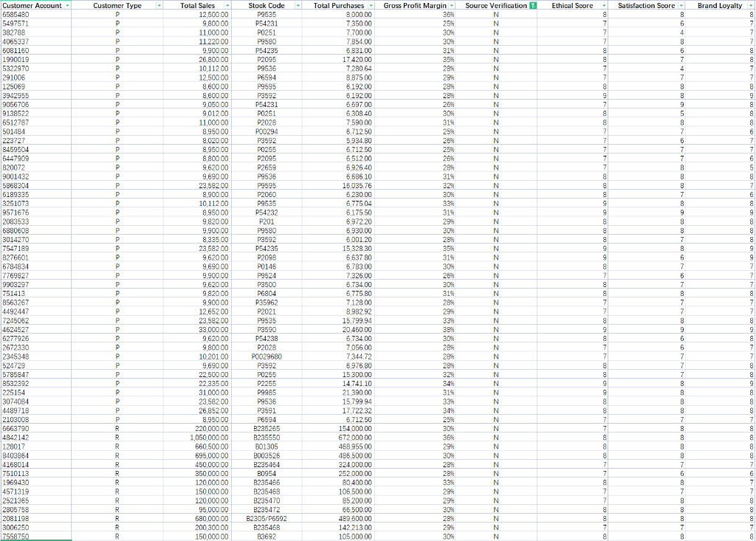Select the Total Purchases value 489,600.00
Viewport: 756px width, 541px height.
point(354,519)
